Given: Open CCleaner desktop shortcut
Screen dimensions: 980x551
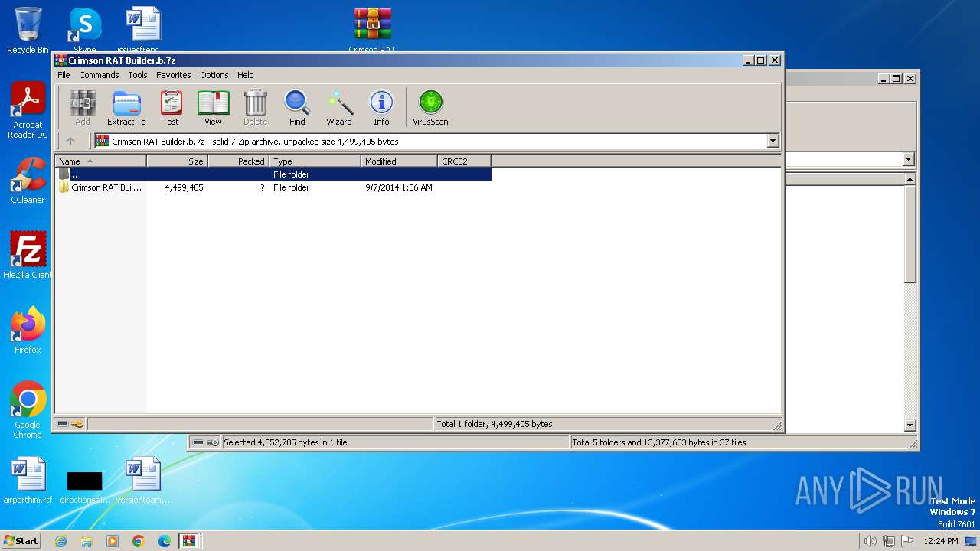Looking at the screenshot, I should [x=28, y=181].
